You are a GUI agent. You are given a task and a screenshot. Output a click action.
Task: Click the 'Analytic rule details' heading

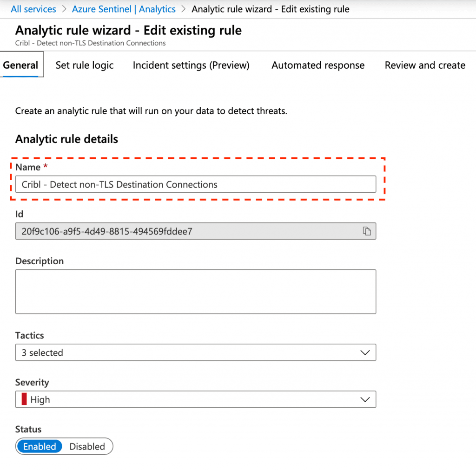(66, 139)
